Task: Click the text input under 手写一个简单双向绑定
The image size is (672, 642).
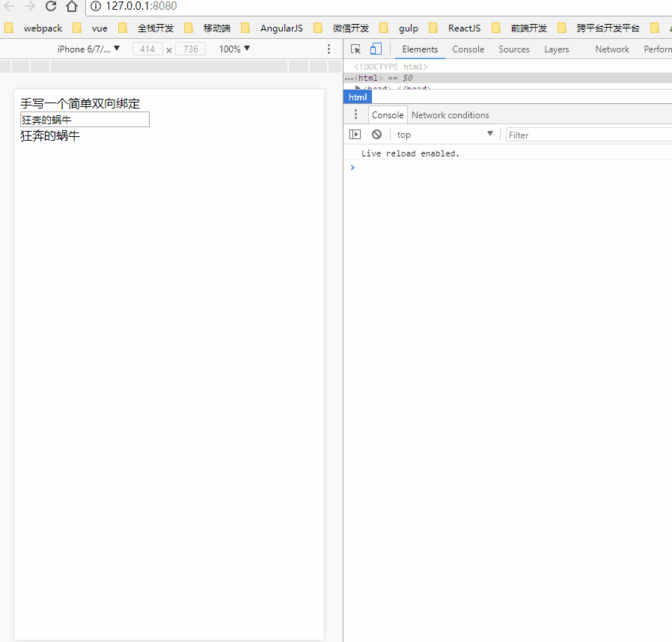Action: pyautogui.click(x=84, y=119)
